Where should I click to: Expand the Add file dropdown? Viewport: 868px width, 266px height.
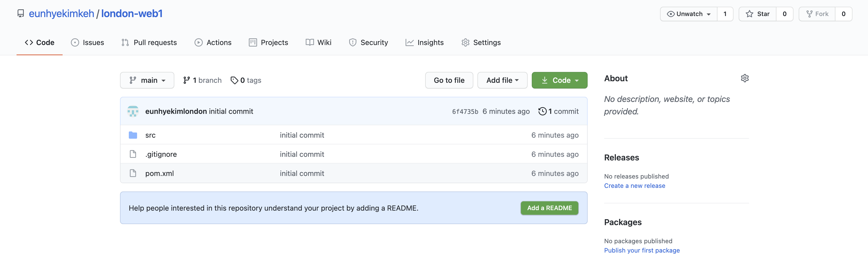point(502,80)
